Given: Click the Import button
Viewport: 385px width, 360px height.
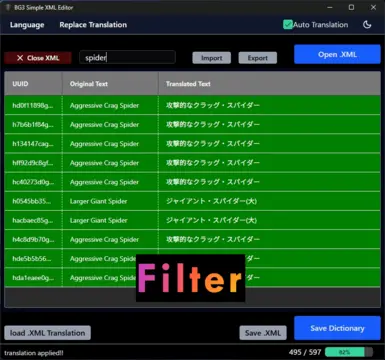Looking at the screenshot, I should [x=211, y=58].
